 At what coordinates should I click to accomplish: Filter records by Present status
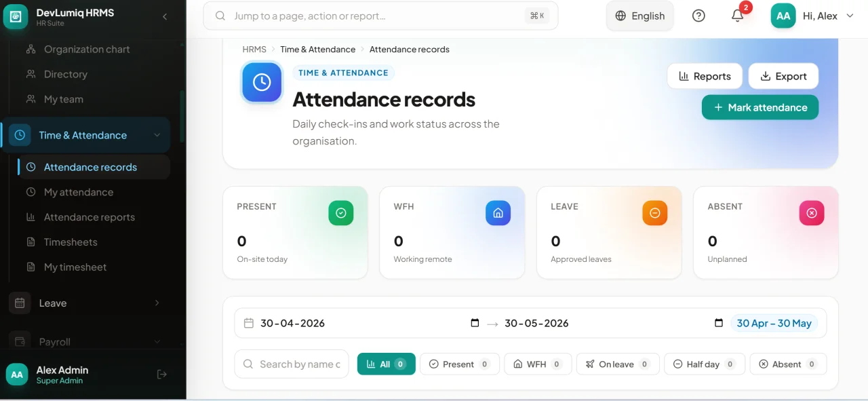460,364
